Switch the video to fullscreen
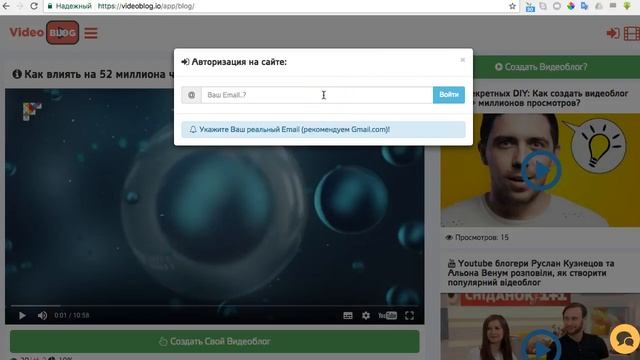640x360 pixels. [409, 316]
